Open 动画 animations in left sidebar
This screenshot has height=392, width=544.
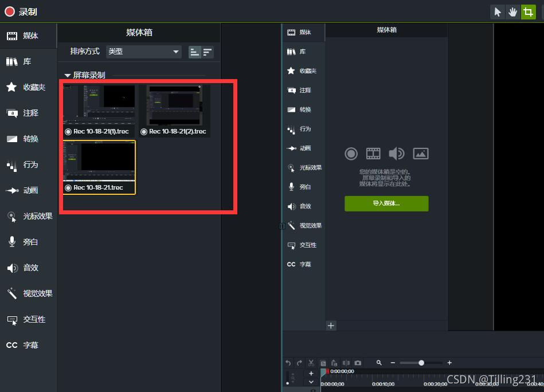[28, 190]
